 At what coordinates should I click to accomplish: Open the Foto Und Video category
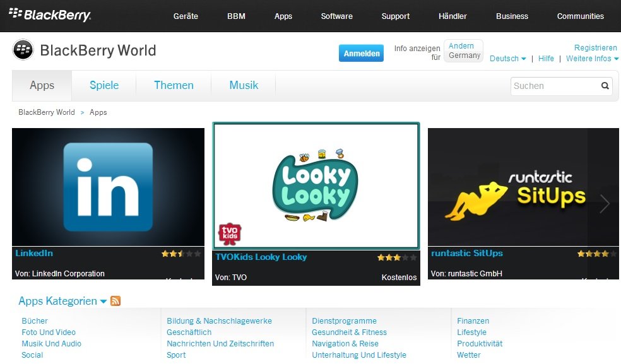click(x=49, y=332)
